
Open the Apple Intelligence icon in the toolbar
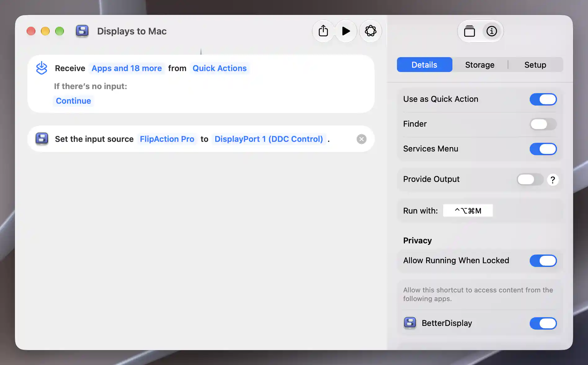click(x=370, y=31)
